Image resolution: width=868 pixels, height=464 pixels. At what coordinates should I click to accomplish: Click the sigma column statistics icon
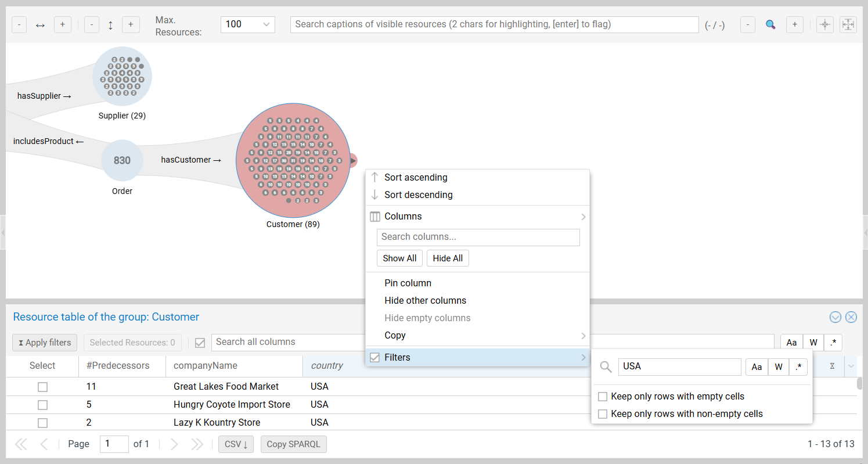pyautogui.click(x=832, y=365)
